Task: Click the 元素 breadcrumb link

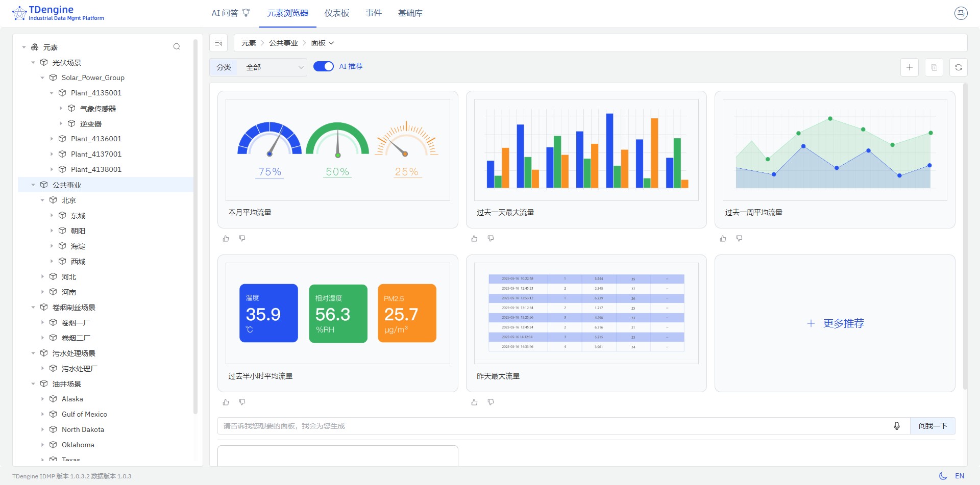Action: pos(249,43)
